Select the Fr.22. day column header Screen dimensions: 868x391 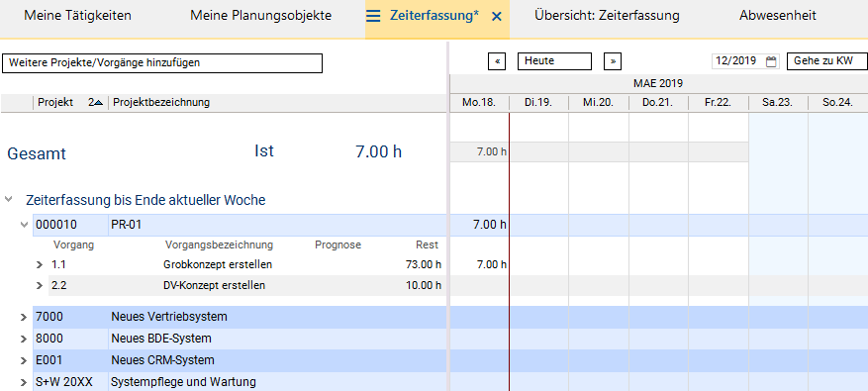pos(718,103)
